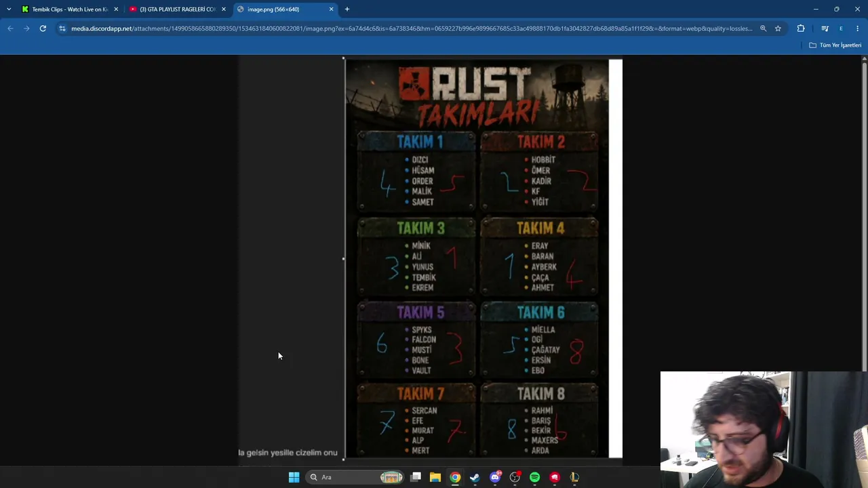Image resolution: width=868 pixels, height=488 pixels.
Task: Open OBS Studio from the taskbar
Action: 515,477
